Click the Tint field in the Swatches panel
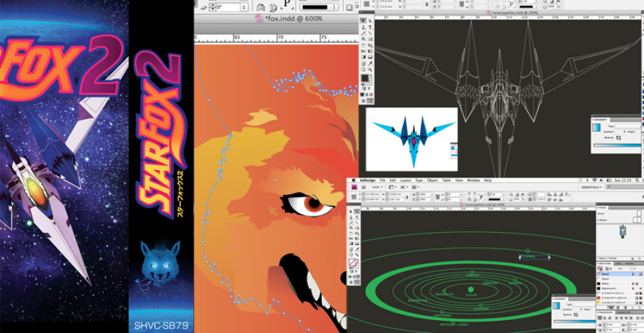 (631, 269)
